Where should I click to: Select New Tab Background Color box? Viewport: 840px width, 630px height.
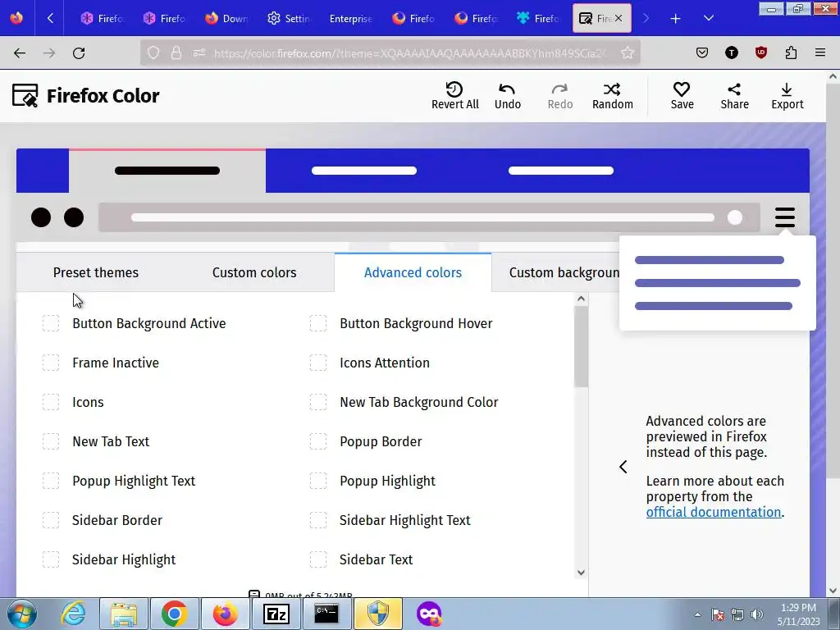318,402
